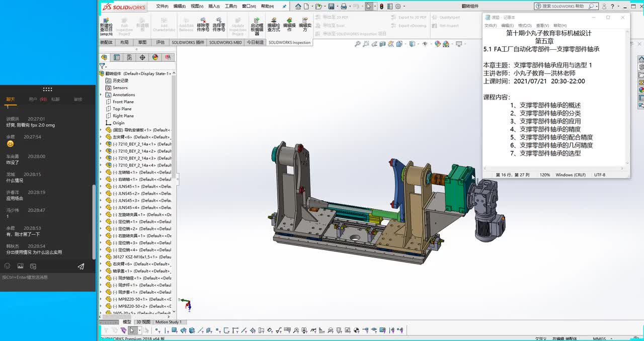Screen dimensions: 644x341
Task: Open the DisplayManager color ball tab
Action: coord(155,57)
